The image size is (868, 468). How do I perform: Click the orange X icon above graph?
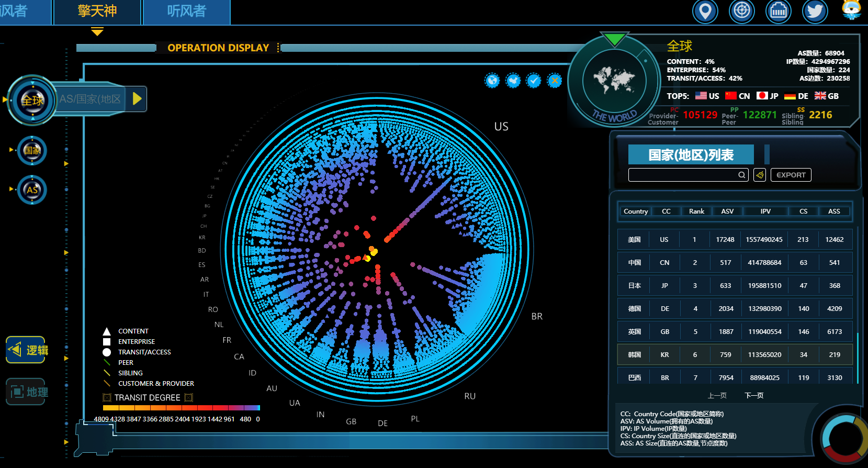click(555, 81)
